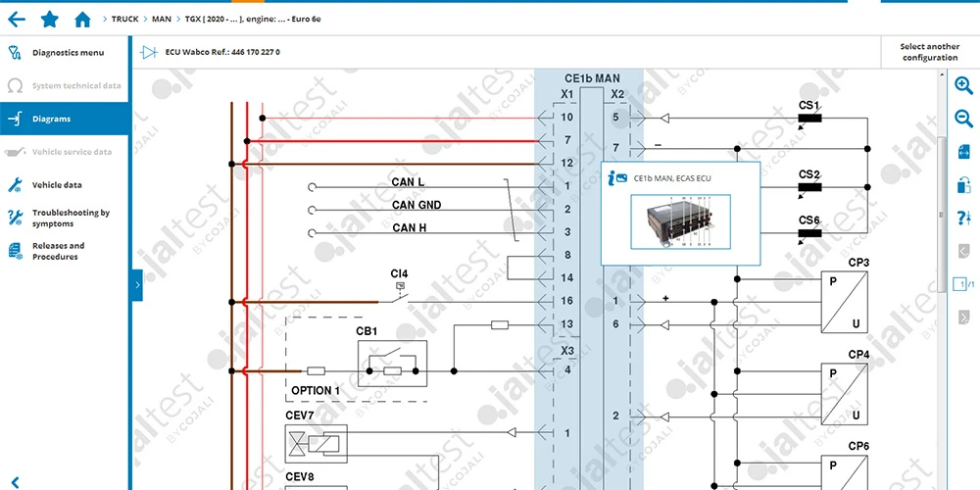This screenshot has width=980, height=490.
Task: Click the diode icon beside ECU Wabco reference
Action: click(x=149, y=53)
